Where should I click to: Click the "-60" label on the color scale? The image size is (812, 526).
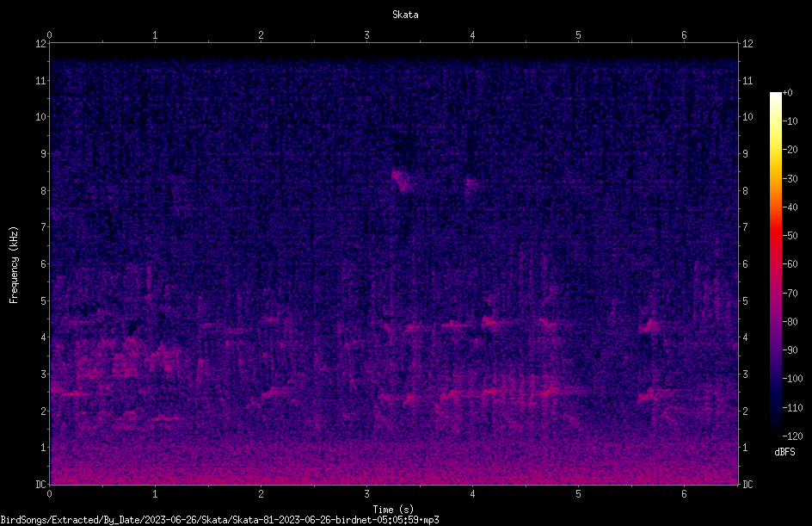[790, 264]
